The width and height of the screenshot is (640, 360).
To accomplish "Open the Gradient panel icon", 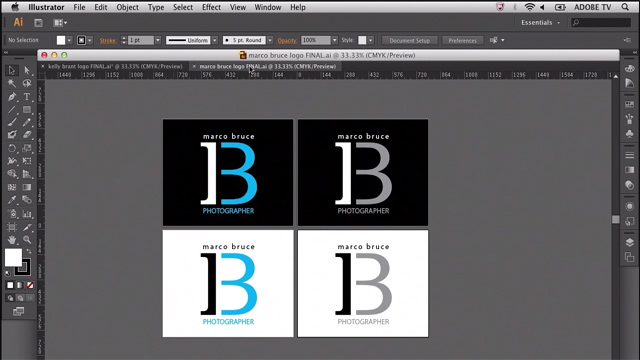I will (629, 170).
